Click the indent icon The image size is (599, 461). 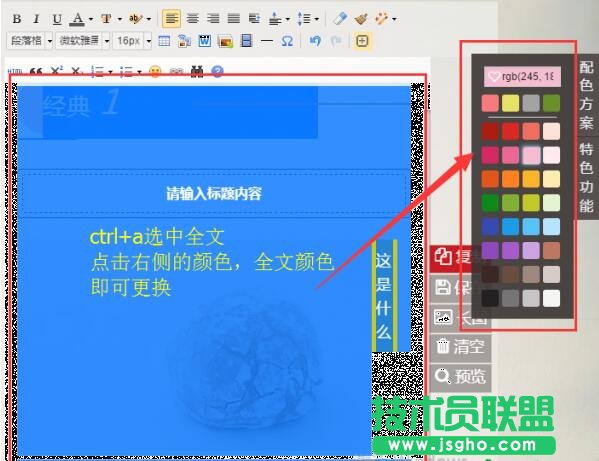254,18
